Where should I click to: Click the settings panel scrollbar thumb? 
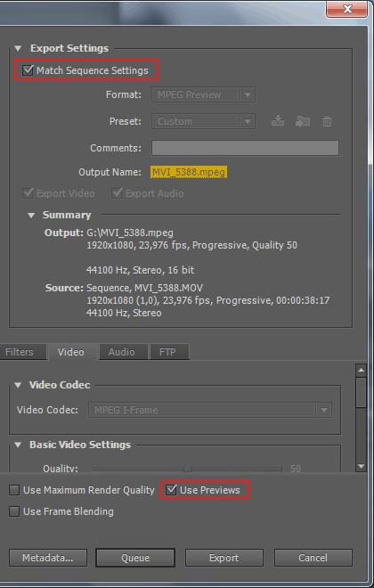pos(361,392)
